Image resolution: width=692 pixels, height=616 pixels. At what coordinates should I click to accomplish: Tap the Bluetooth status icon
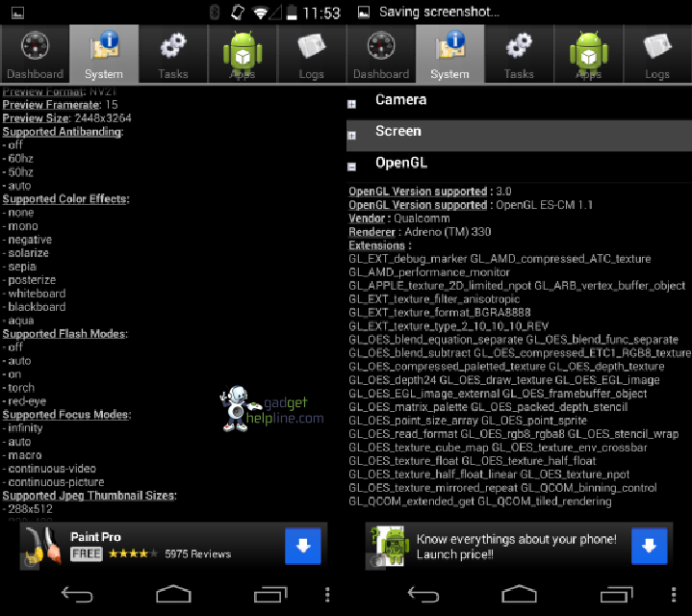215,13
